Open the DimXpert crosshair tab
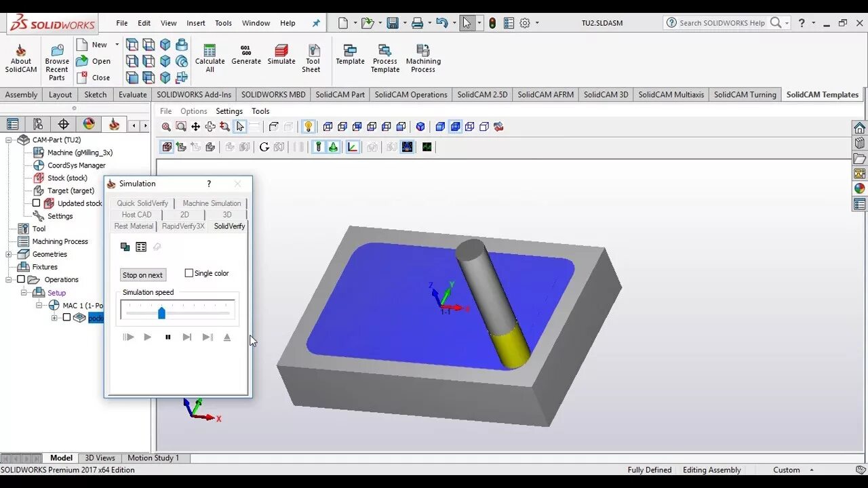This screenshot has height=488, width=868. pos(63,124)
